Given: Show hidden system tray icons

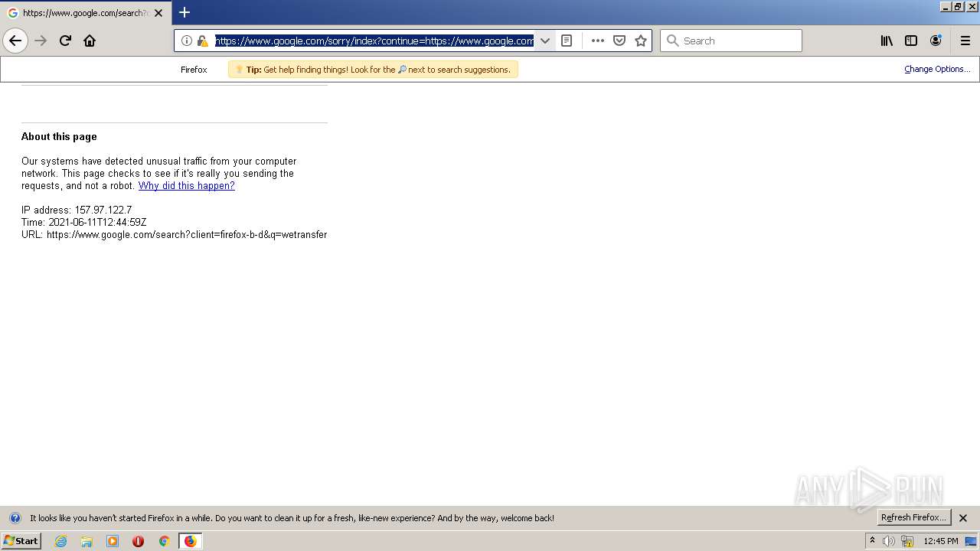Looking at the screenshot, I should (x=872, y=540).
